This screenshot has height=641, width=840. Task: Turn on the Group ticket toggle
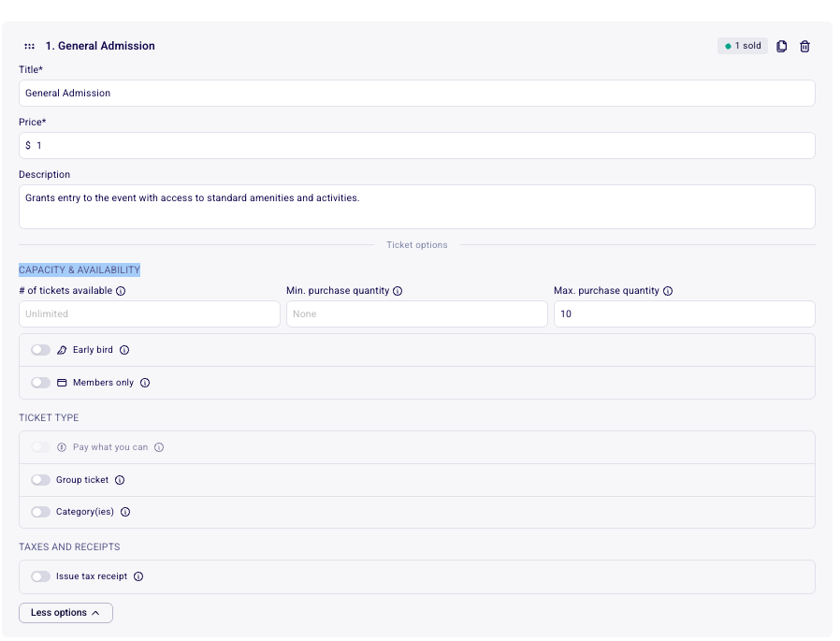41,480
